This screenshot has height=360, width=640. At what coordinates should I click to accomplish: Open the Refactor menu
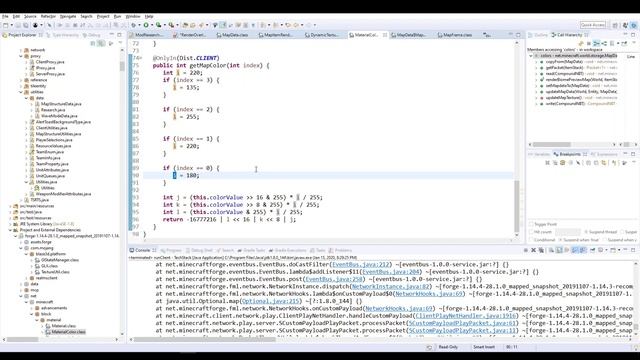[48, 16]
